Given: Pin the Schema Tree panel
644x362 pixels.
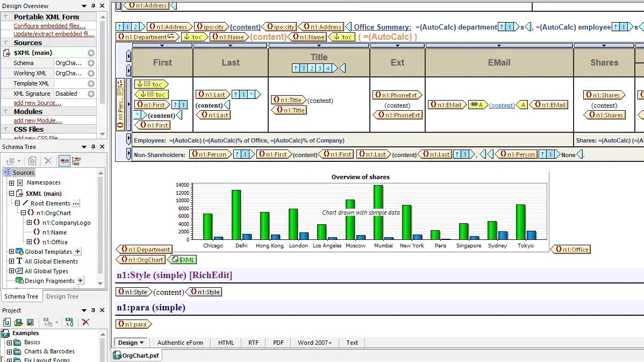Looking at the screenshot, I should coord(93,147).
